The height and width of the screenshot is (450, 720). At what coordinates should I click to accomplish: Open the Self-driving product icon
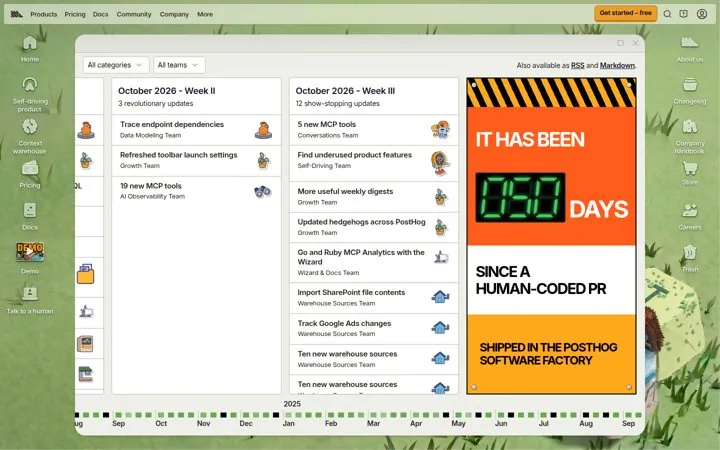pos(30,94)
